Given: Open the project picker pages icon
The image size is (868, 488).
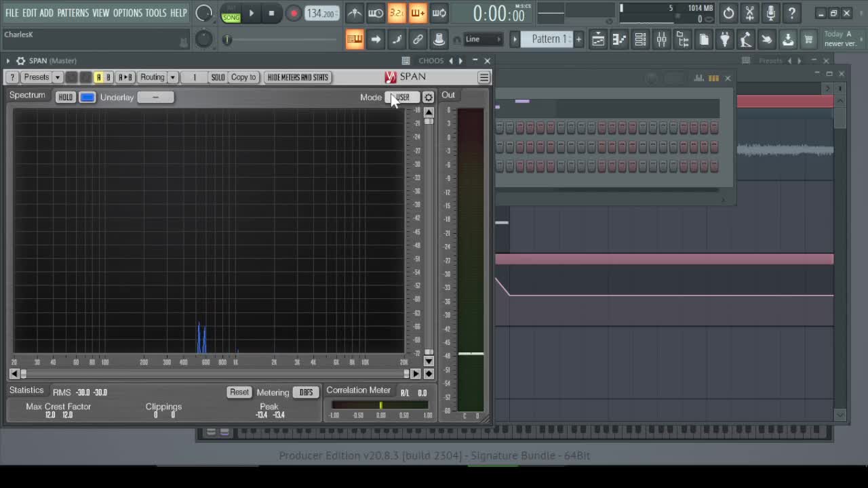Looking at the screenshot, I should 704,40.
